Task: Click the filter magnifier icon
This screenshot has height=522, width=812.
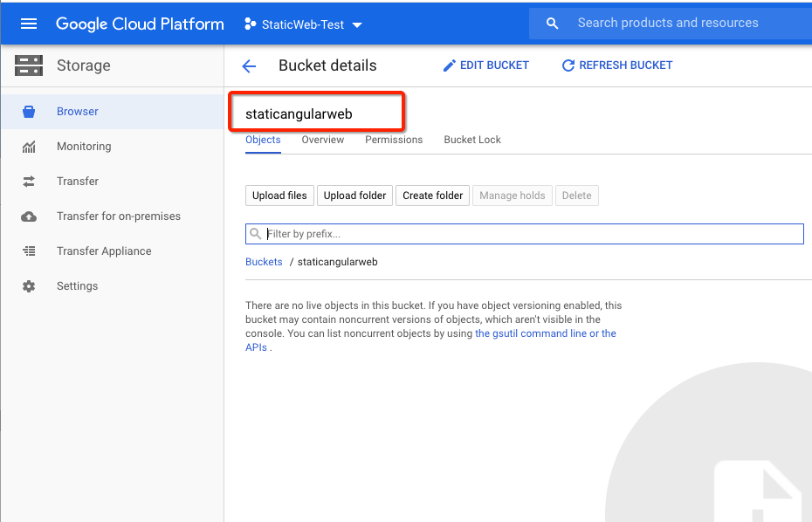Action: (255, 234)
